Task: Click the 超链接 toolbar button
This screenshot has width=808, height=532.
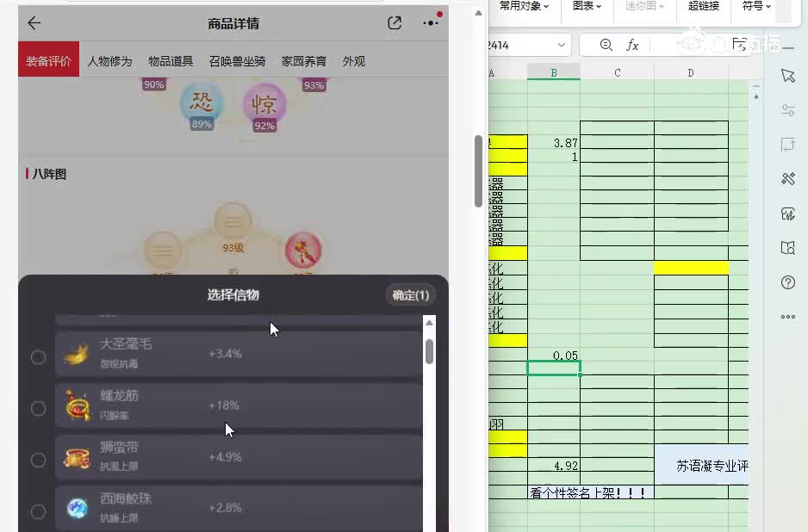Action: [704, 6]
